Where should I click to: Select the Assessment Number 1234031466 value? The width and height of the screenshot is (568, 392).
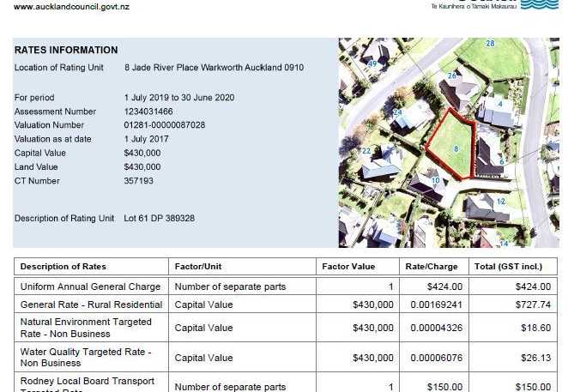pyautogui.click(x=148, y=112)
